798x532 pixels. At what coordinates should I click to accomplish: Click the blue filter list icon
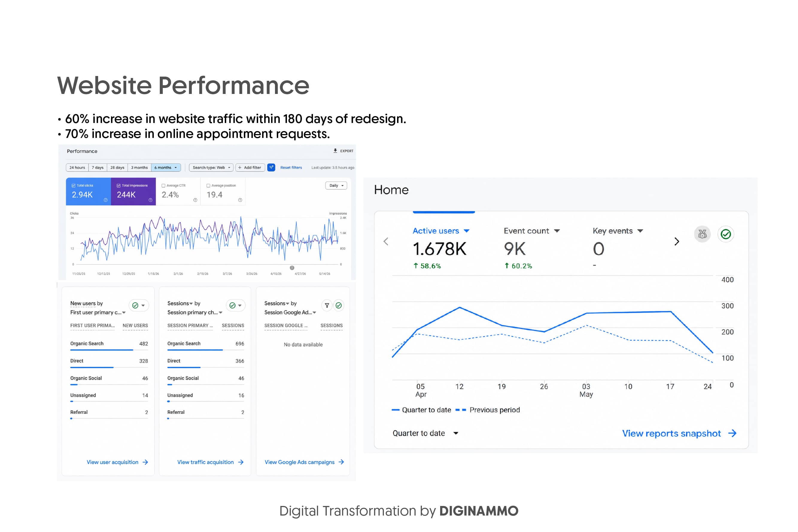(x=271, y=168)
